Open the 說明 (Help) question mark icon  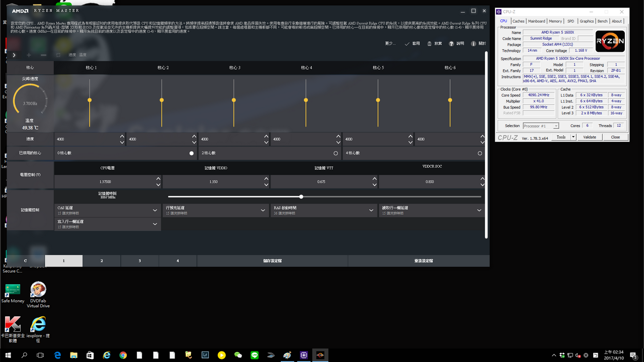point(451,44)
